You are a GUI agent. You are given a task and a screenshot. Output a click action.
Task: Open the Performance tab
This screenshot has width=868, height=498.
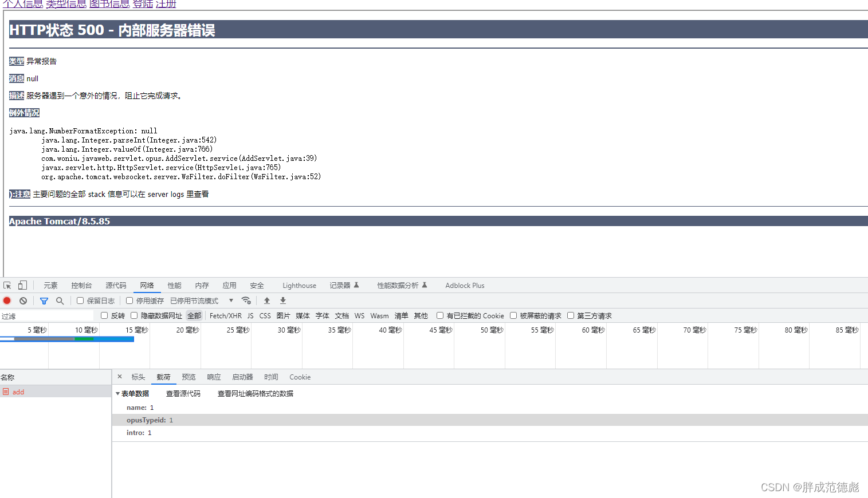(175, 285)
